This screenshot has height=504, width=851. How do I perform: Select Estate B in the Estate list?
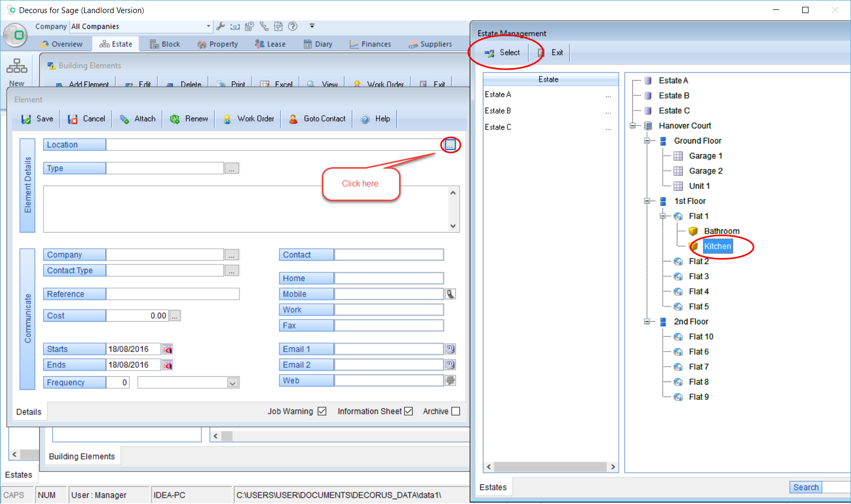(498, 111)
